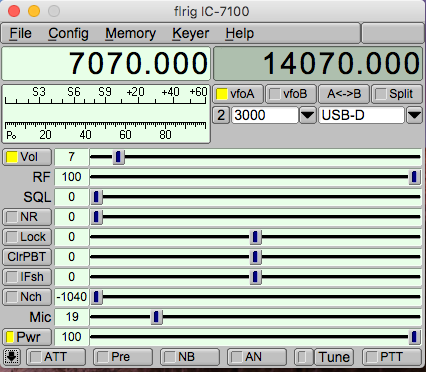Select the vfoB button
426x372 pixels.
pos(291,94)
